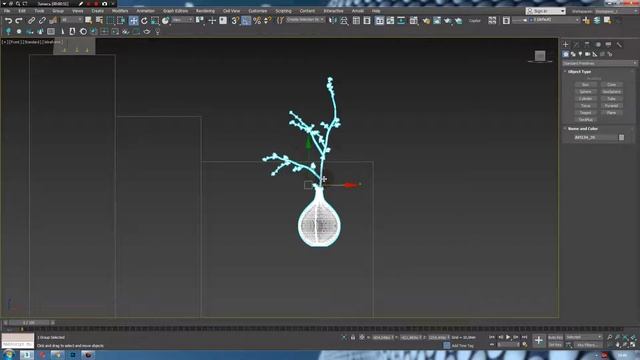Image resolution: width=640 pixels, height=360 pixels.
Task: Open the selection filter All dropdown
Action: [71, 20]
